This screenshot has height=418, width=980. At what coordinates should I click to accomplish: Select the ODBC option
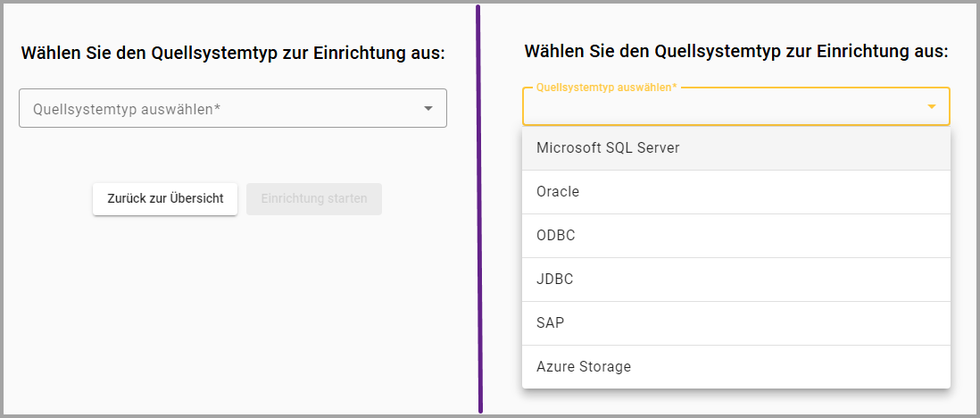(555, 236)
